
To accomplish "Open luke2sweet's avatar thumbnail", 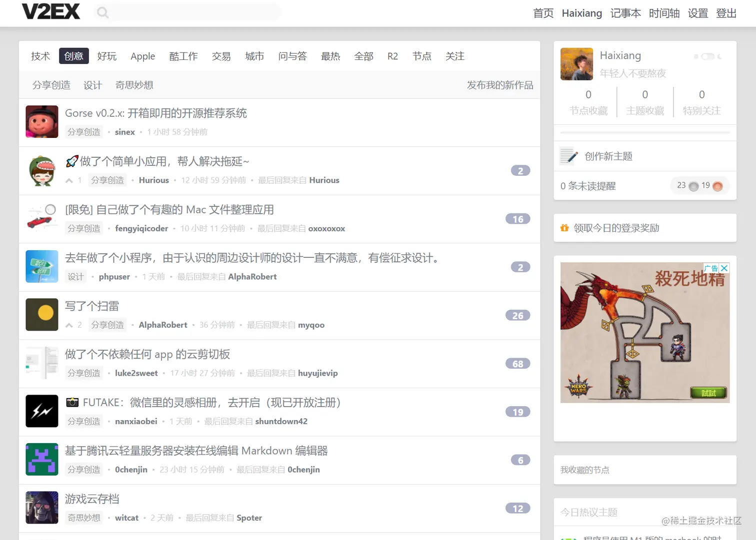I will coord(42,363).
